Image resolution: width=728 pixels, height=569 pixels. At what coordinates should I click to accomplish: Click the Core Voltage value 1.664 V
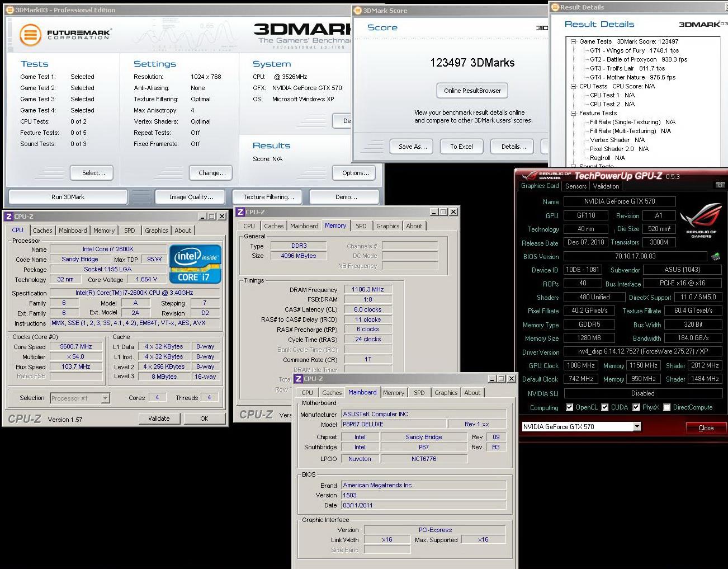(146, 279)
